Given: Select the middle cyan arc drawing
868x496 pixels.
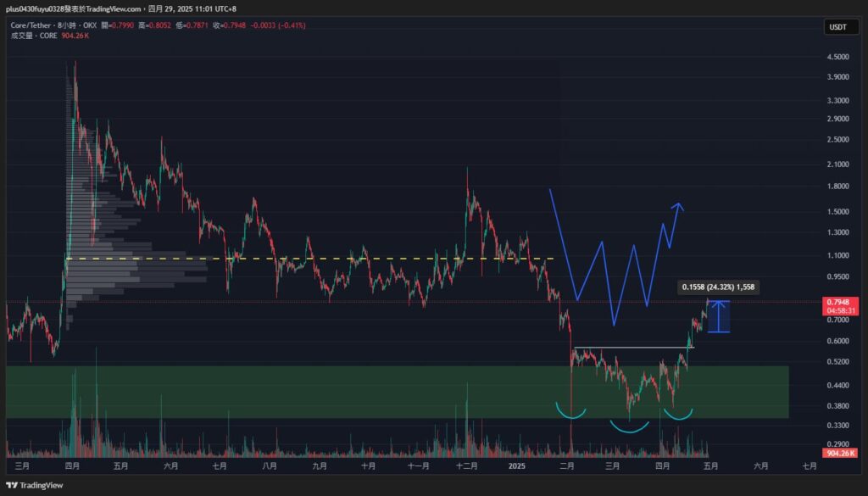Looking at the screenshot, I should 628,426.
